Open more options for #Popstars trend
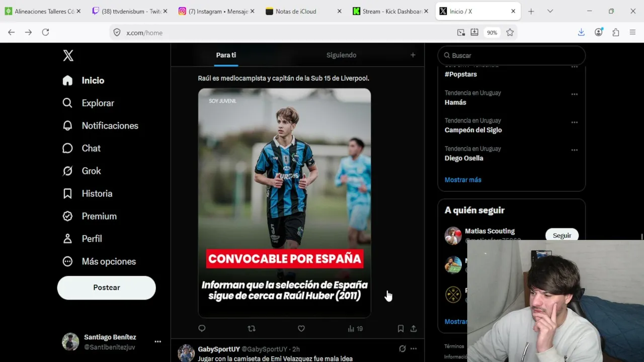The height and width of the screenshot is (362, 644). 575,67
